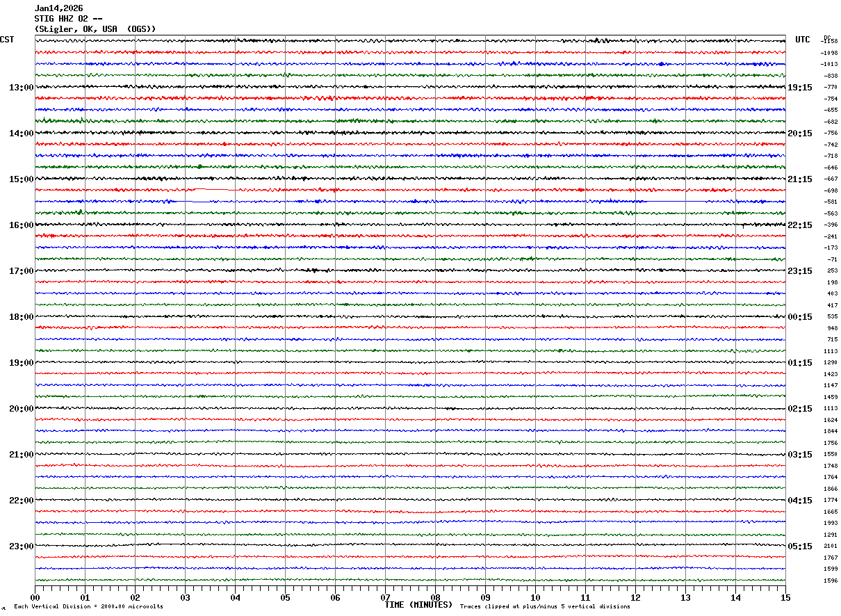
Task: Click the (Stigler, OK, USA (OGS)) location text
Action: click(95, 29)
